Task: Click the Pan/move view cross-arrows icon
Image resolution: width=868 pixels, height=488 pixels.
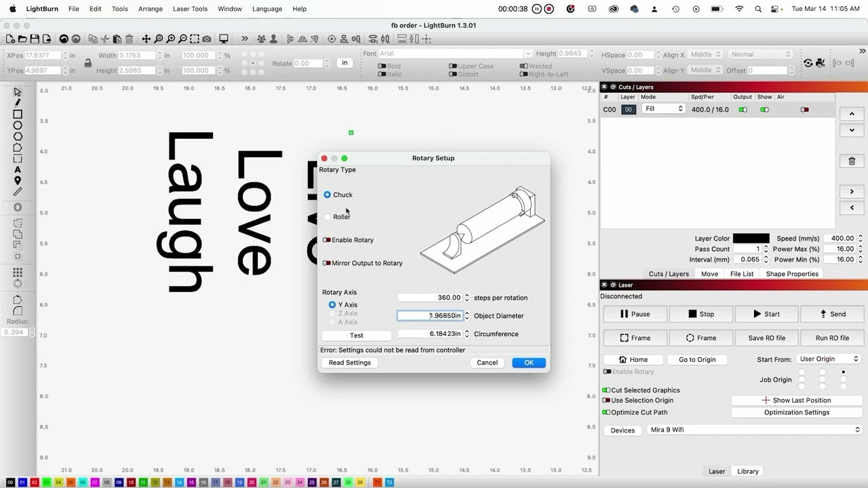Action: point(146,39)
